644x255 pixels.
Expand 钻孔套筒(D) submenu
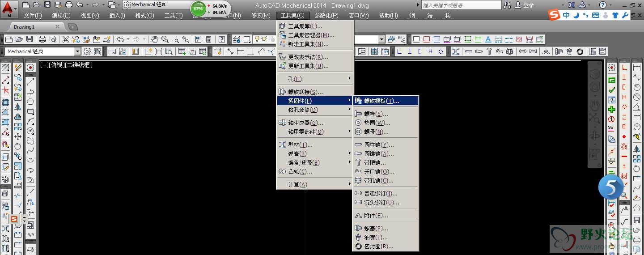[x=315, y=110]
